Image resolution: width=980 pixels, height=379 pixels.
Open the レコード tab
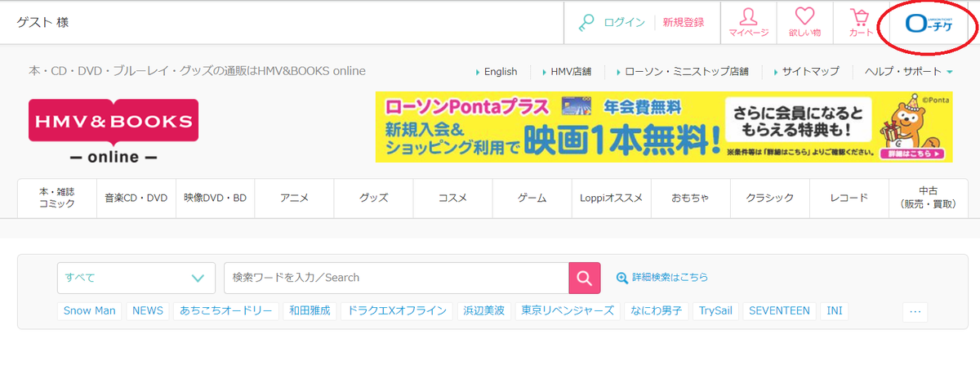(x=849, y=198)
